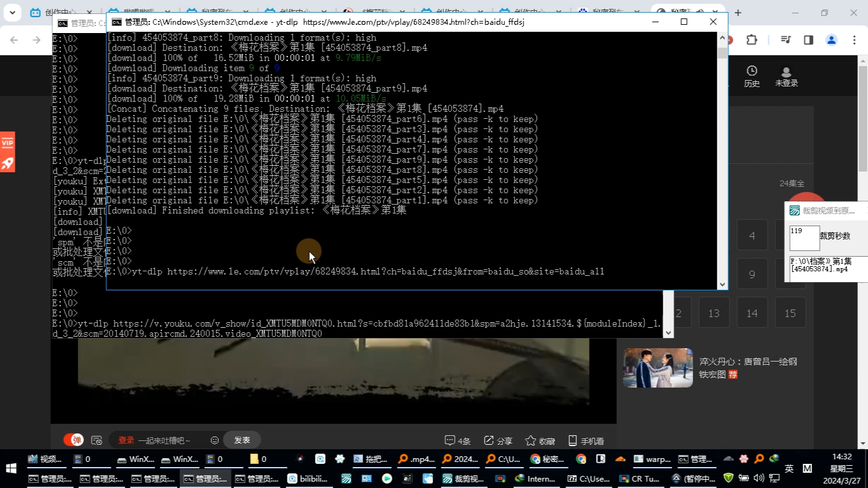Click the 英 input language indicator
The height and width of the screenshot is (488, 868).
click(789, 469)
